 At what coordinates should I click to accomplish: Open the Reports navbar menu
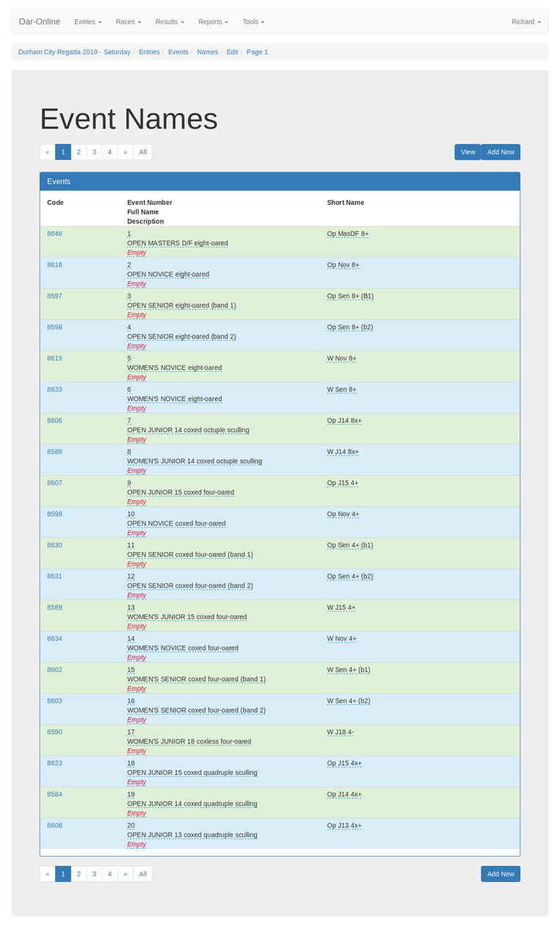click(213, 22)
